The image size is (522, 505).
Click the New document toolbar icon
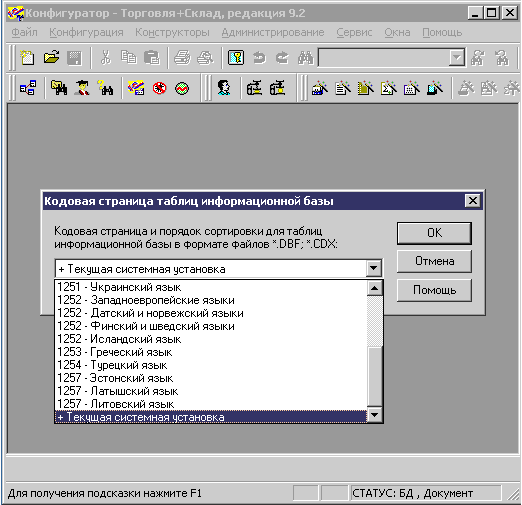coord(27,58)
